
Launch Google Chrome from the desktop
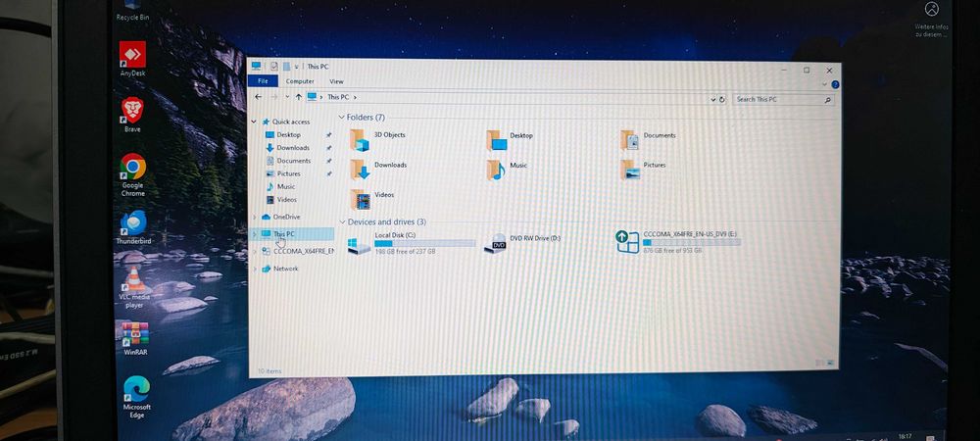click(132, 174)
